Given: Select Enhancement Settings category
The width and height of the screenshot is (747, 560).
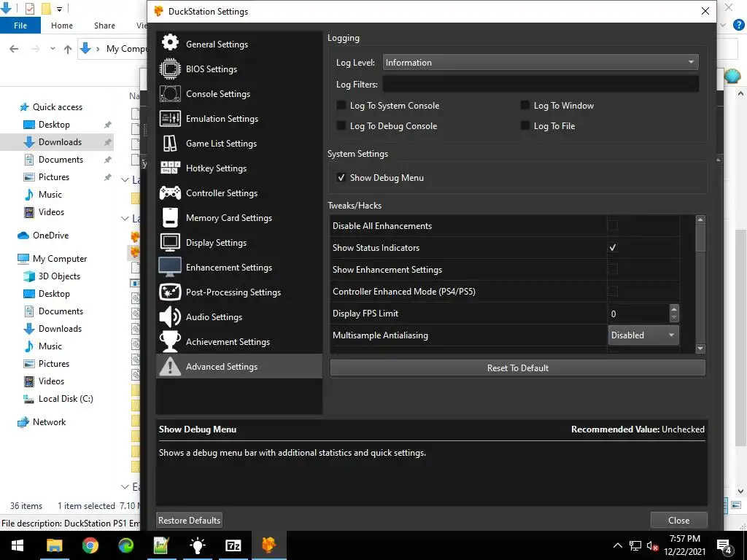Looking at the screenshot, I should (x=239, y=267).
